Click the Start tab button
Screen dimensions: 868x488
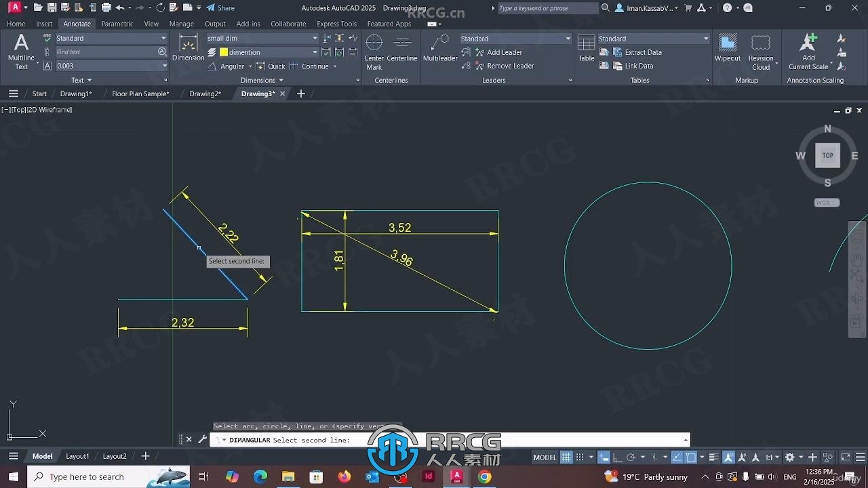(x=39, y=94)
